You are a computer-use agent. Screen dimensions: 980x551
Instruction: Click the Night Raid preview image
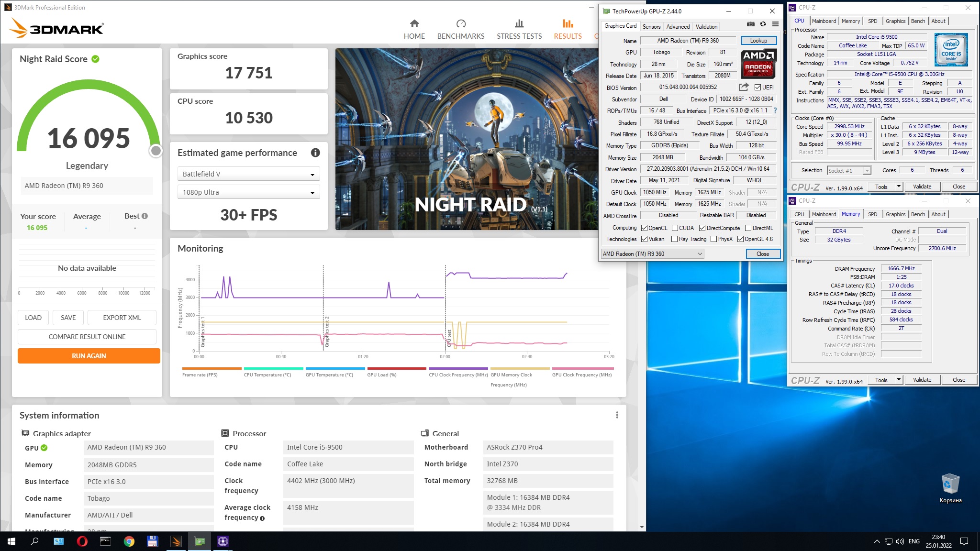tap(467, 139)
